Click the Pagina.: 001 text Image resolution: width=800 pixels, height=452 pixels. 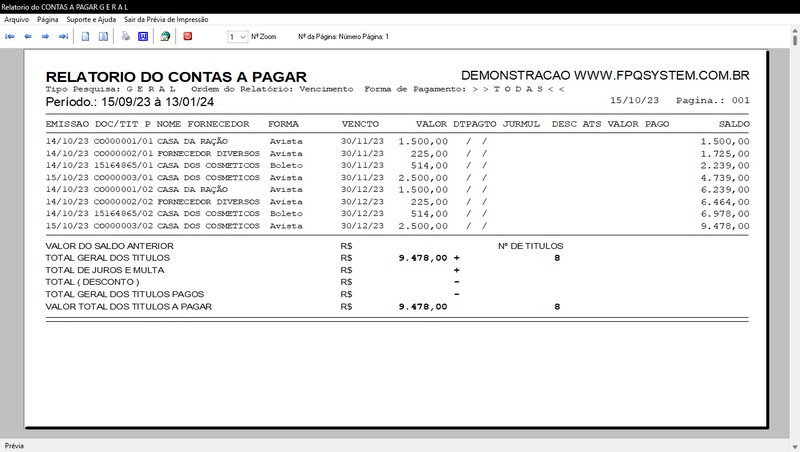(x=713, y=101)
